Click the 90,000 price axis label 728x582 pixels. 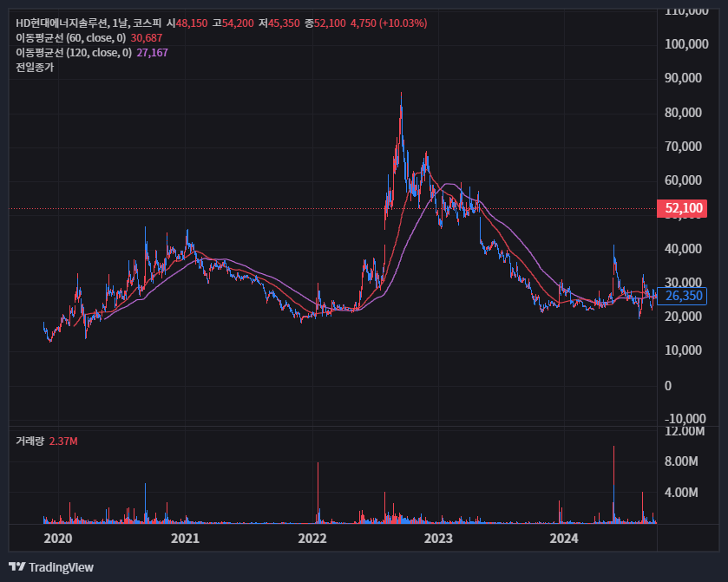pyautogui.click(x=684, y=78)
